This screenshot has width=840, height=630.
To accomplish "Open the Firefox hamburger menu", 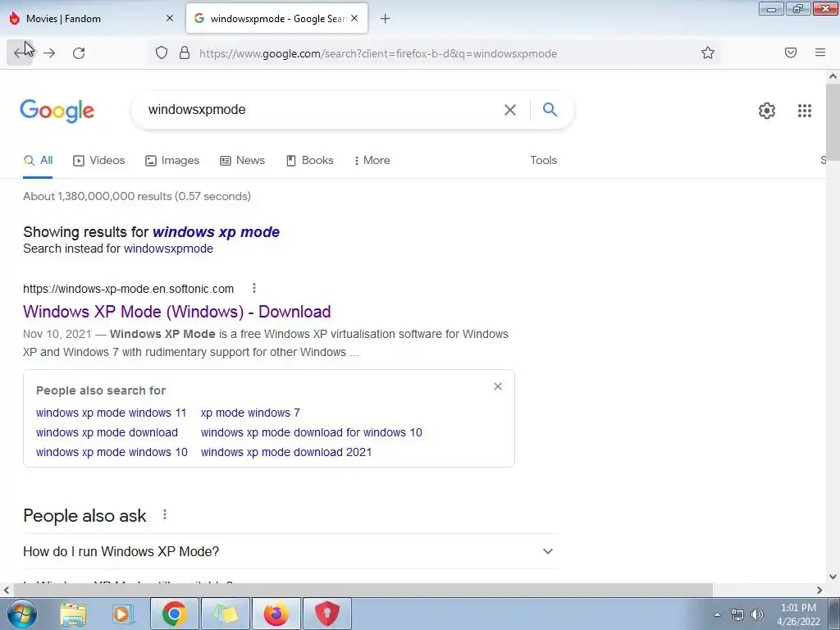I will 820,52.
